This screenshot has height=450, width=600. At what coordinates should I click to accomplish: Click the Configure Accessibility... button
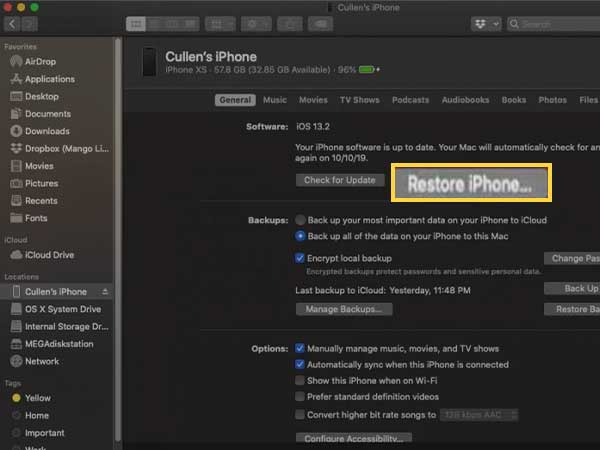click(354, 439)
